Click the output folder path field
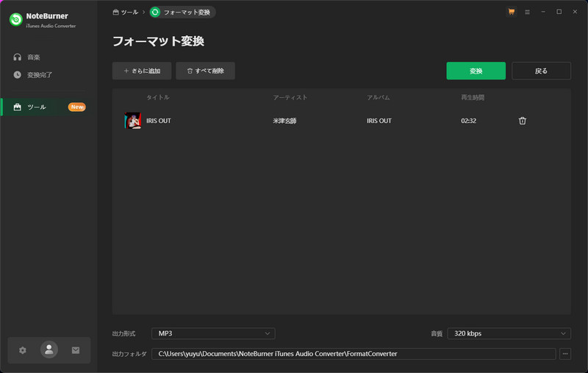This screenshot has width=588, height=373. point(354,353)
